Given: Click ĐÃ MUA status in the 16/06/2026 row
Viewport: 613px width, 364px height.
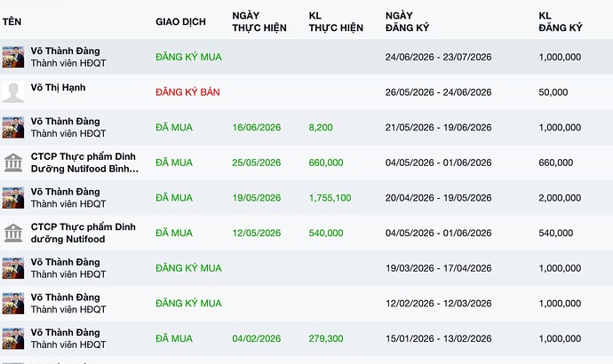Looking at the screenshot, I should 174,127.
